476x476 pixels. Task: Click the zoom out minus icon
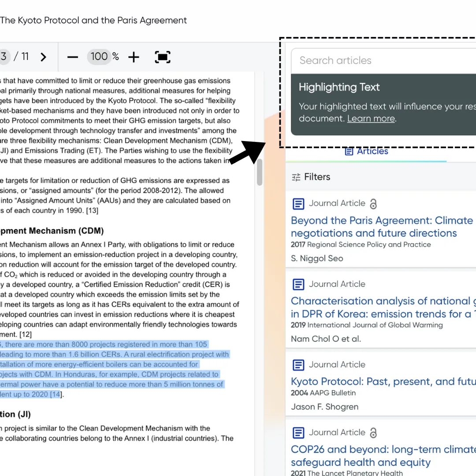click(x=73, y=57)
